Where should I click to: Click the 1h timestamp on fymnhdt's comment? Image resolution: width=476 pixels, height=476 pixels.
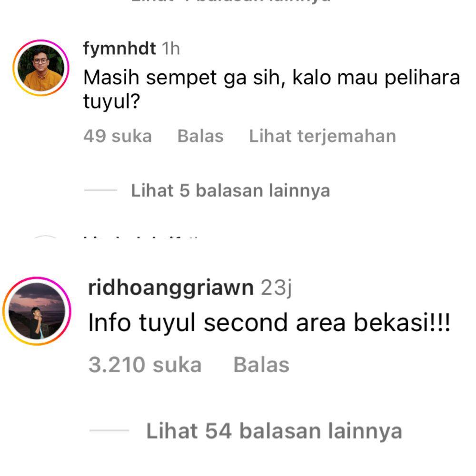click(171, 49)
